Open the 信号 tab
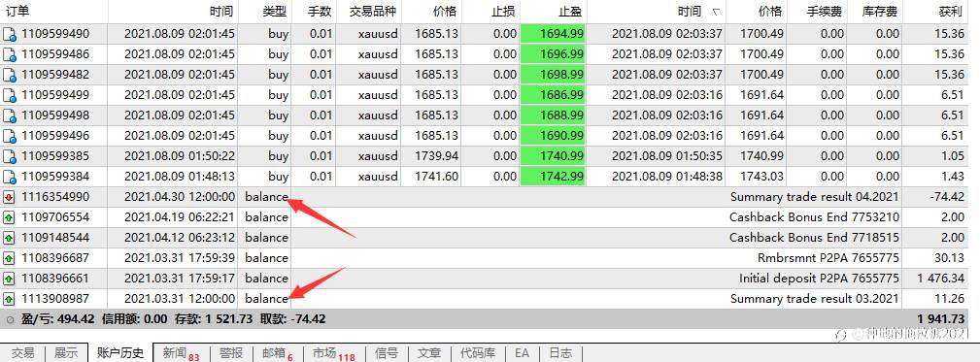This screenshot has width=980, height=362. tap(387, 353)
